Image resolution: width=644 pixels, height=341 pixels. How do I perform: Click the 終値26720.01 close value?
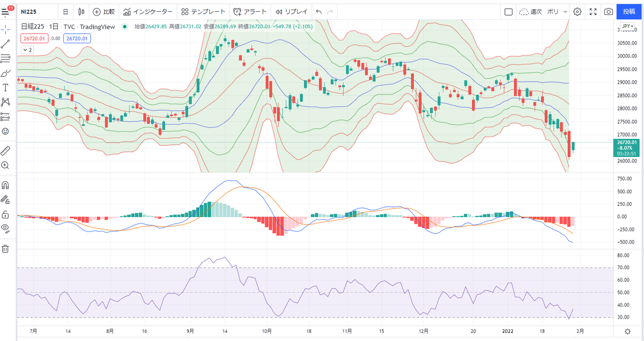(x=254, y=26)
